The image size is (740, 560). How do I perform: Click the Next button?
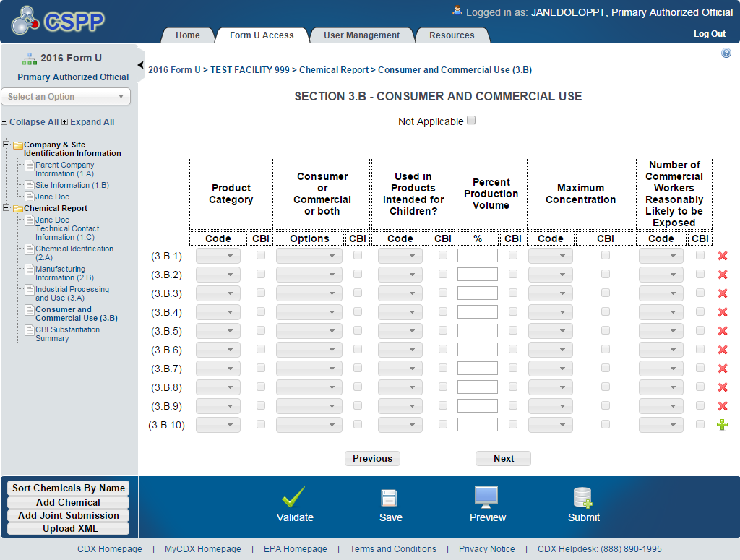[504, 459]
